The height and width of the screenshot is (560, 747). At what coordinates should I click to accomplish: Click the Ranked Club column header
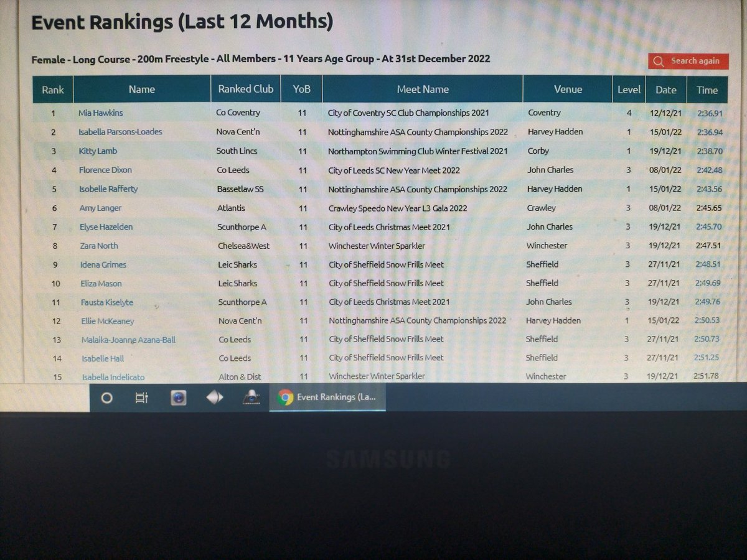pos(246,89)
